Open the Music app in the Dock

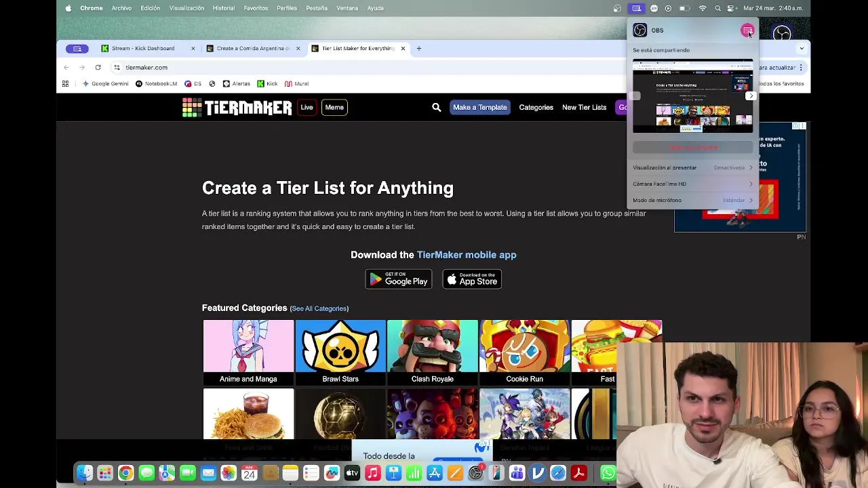click(372, 473)
